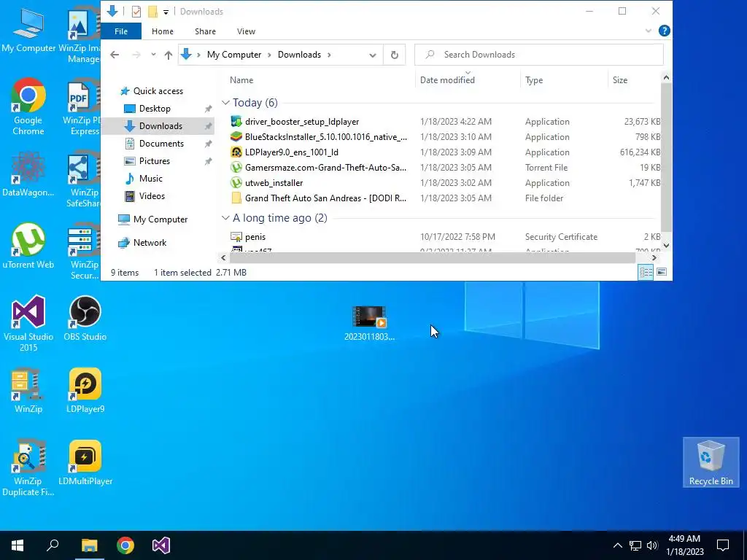
Task: Sort by Date modified column header
Action: (x=447, y=80)
